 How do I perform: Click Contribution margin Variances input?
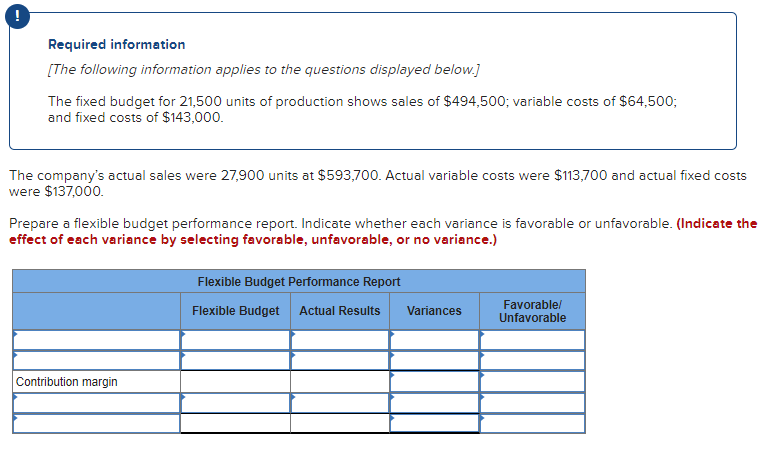tap(434, 382)
